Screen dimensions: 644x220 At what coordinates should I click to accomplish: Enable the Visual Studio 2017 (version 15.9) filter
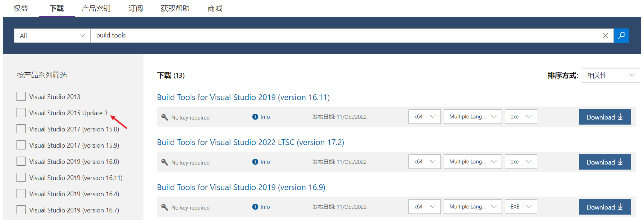pyautogui.click(x=21, y=145)
